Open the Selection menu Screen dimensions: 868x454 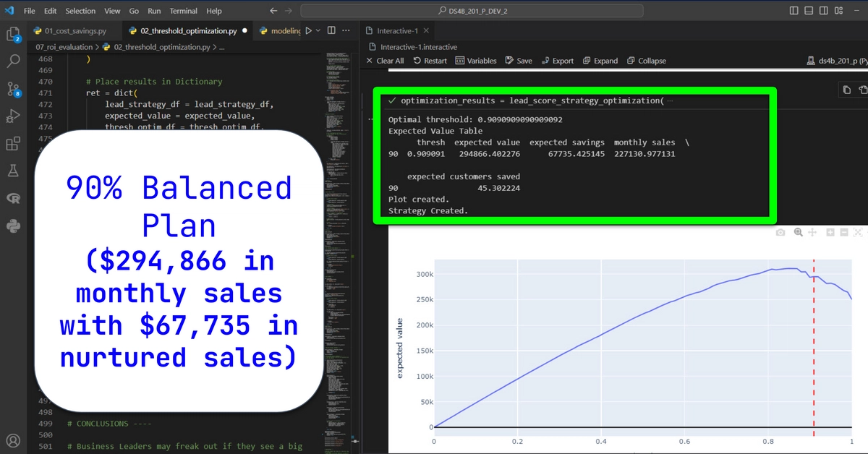click(80, 11)
